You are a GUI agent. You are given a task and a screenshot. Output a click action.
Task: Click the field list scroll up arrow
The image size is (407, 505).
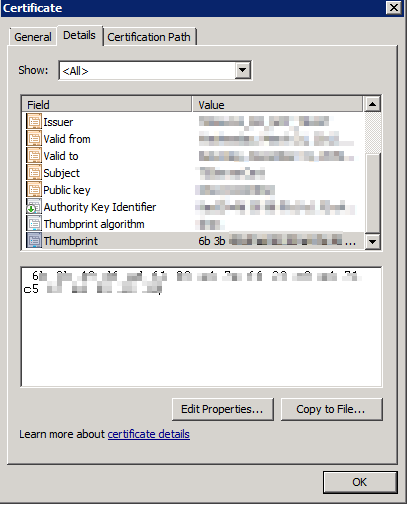(x=372, y=104)
